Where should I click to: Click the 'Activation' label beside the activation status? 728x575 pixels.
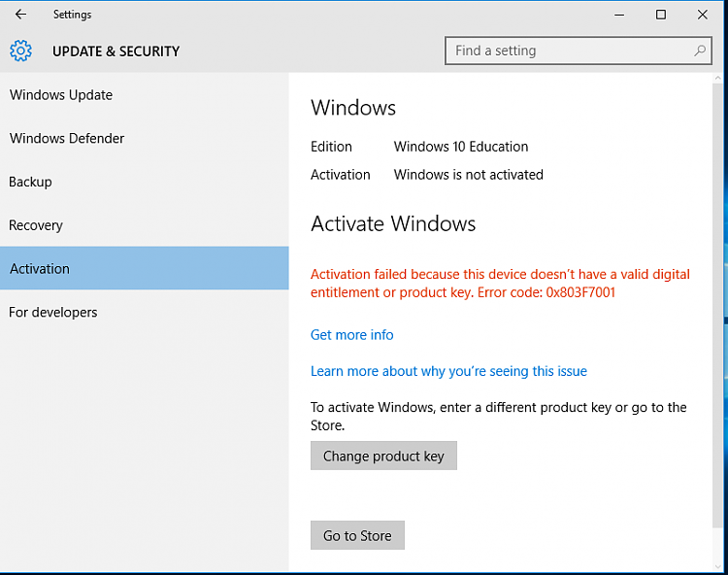(x=341, y=175)
